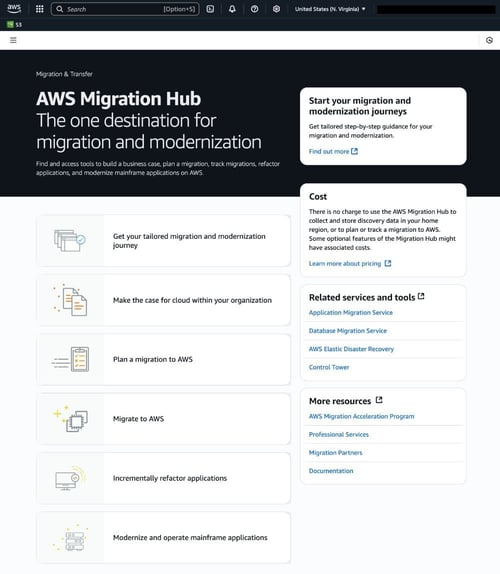Select Make the case for cloud card
This screenshot has width=500, height=574.
pyautogui.click(x=164, y=300)
